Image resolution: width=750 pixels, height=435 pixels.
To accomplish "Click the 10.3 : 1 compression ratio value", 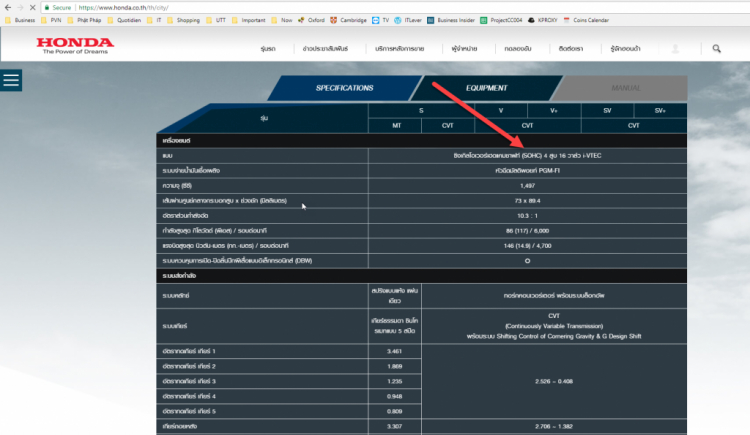I will [527, 216].
